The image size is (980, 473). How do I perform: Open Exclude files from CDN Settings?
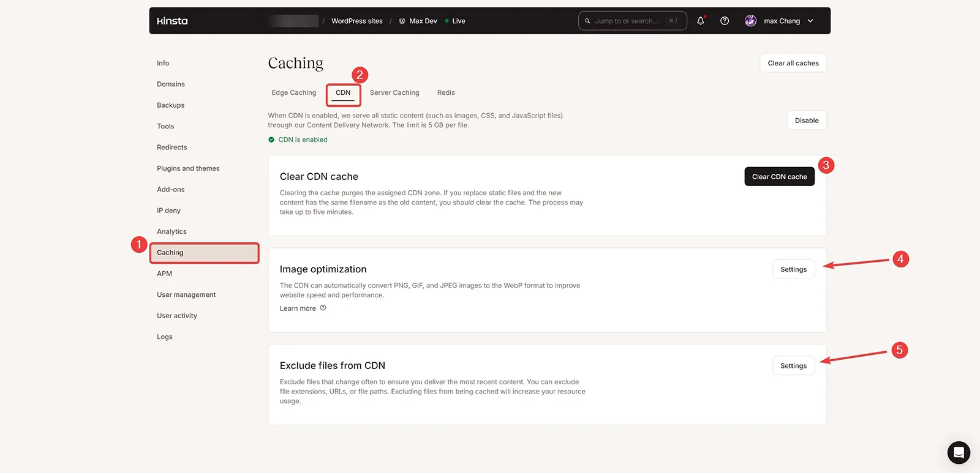point(793,366)
